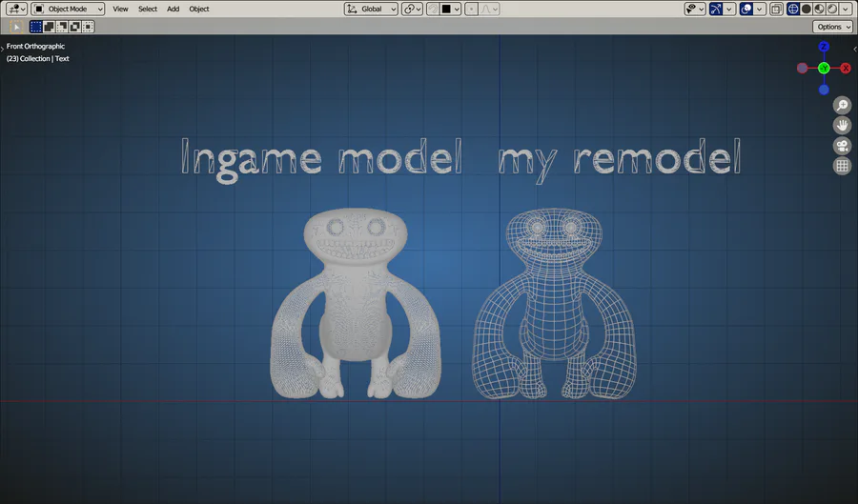Switch to Material Preview shading
Image resolution: width=858 pixels, height=504 pixels.
819,9
